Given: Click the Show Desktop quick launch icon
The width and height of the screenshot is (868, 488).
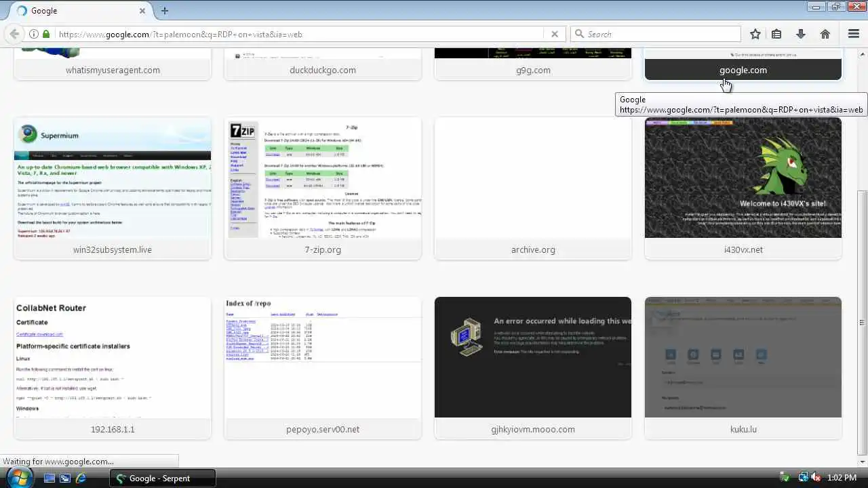Looking at the screenshot, I should click(50, 478).
